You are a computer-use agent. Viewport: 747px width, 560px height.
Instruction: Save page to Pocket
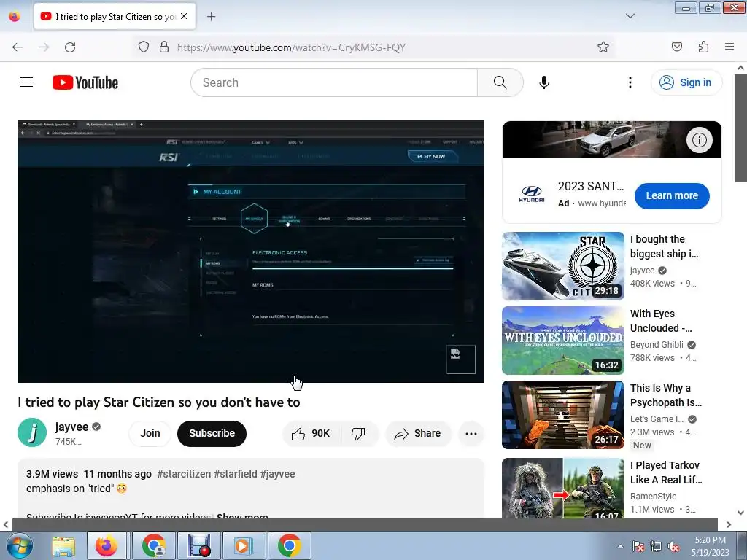click(676, 47)
